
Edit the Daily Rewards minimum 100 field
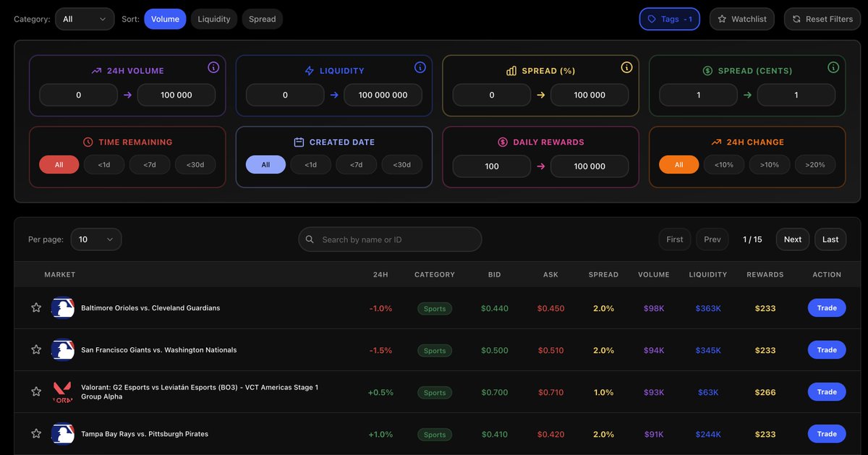click(x=492, y=166)
